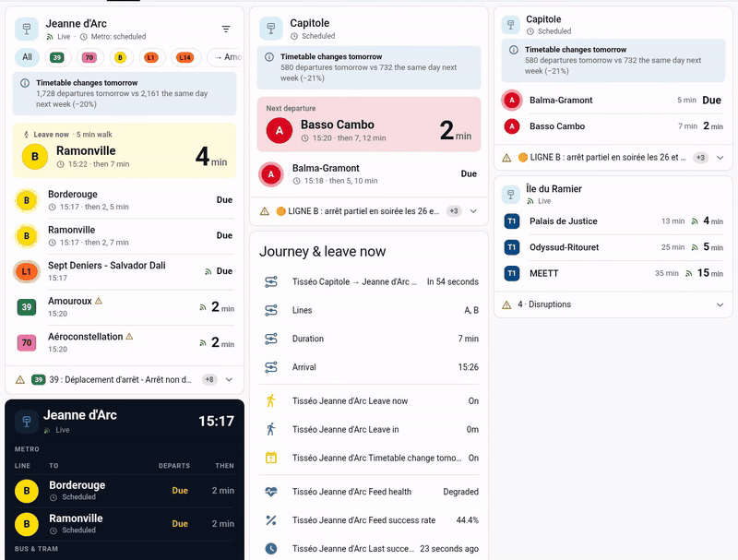Screen dimensions: 738x560
Task: Click the Capitole stop icon in middle card
Action: coord(271,29)
